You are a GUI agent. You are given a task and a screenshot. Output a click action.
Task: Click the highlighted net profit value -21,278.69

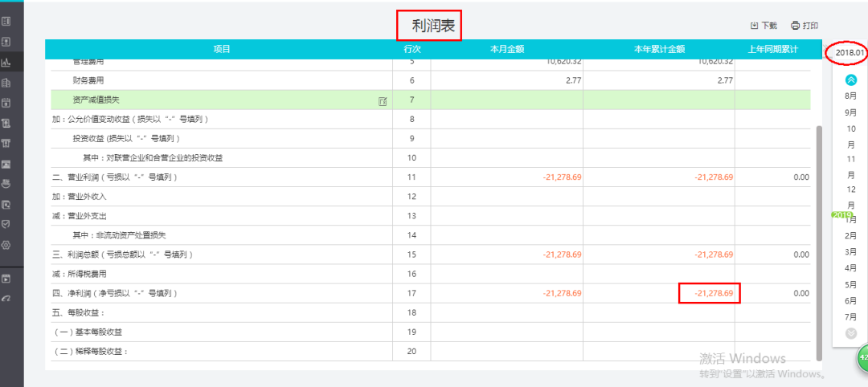709,294
